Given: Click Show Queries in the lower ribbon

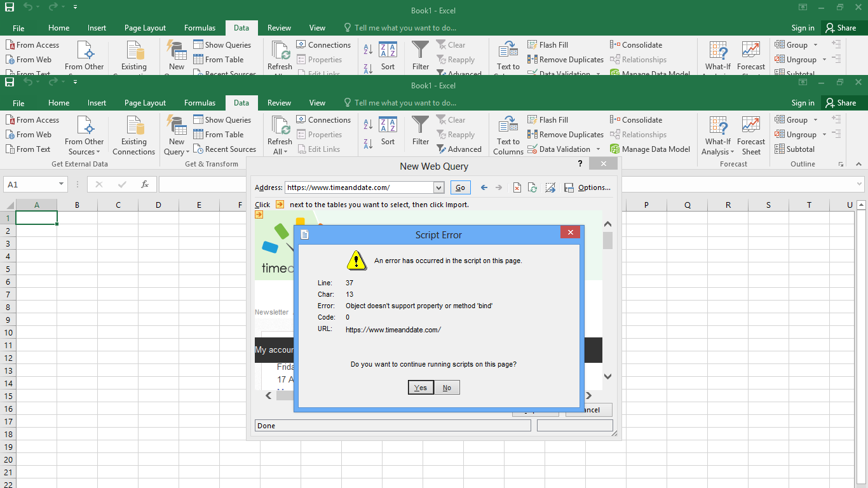Looking at the screenshot, I should 222,120.
